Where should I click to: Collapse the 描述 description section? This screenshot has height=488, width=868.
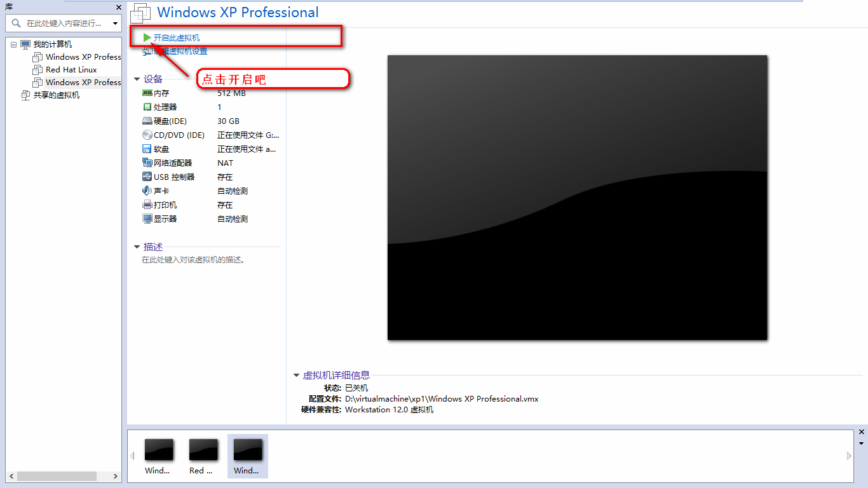pos(137,247)
